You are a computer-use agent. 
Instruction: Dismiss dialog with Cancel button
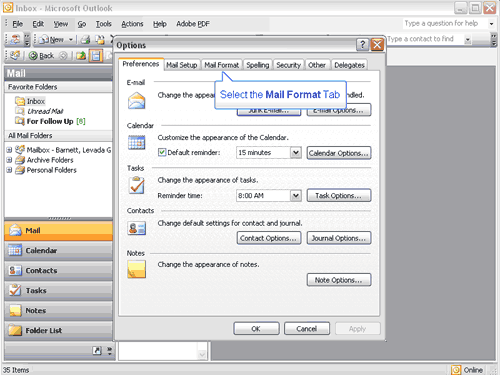click(307, 329)
